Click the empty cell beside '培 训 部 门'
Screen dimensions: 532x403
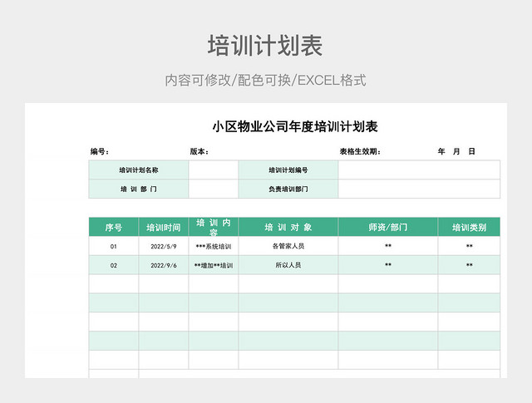coord(214,189)
